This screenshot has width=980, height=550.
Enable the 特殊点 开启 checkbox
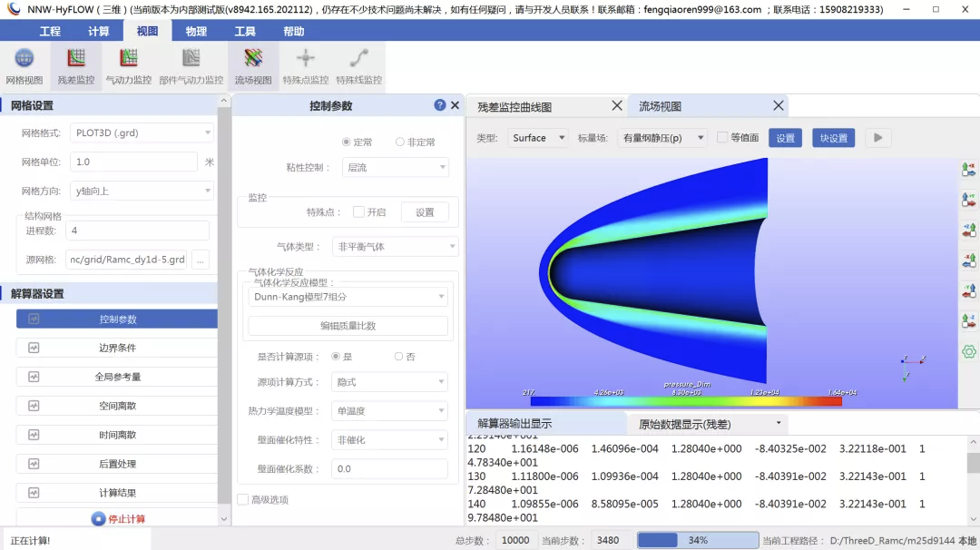[x=358, y=211]
